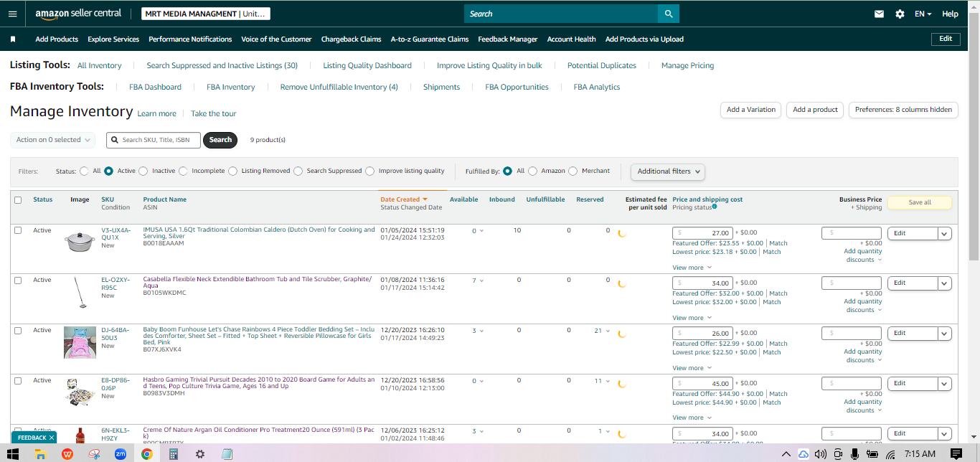980x462 pixels.
Task: Click the Search SKU, Title, ISBN field
Action: pyautogui.click(x=154, y=140)
